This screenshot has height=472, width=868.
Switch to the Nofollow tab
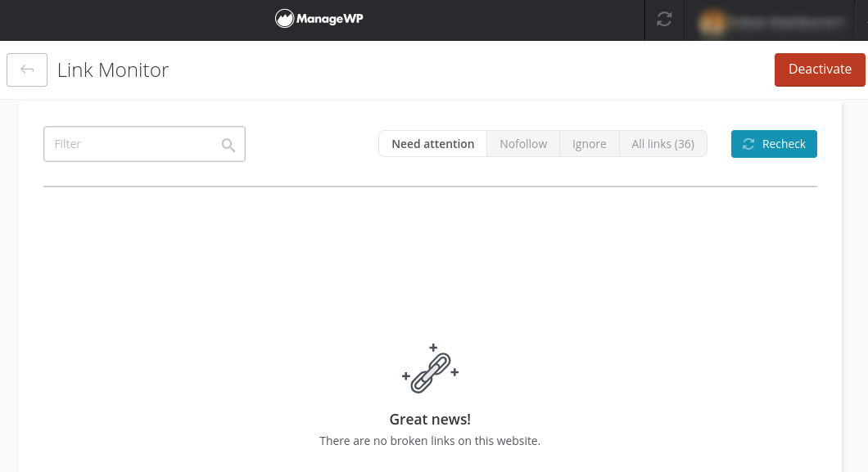click(523, 144)
